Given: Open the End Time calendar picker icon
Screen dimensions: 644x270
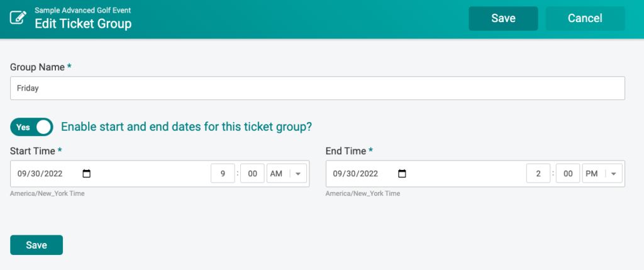Looking at the screenshot, I should [x=402, y=174].
